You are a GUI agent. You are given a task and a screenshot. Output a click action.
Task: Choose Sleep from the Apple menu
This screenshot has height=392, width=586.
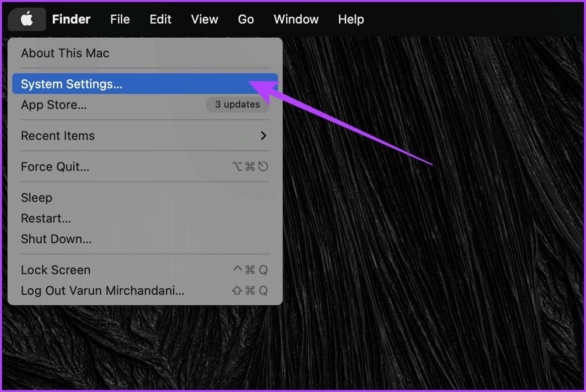click(x=145, y=198)
